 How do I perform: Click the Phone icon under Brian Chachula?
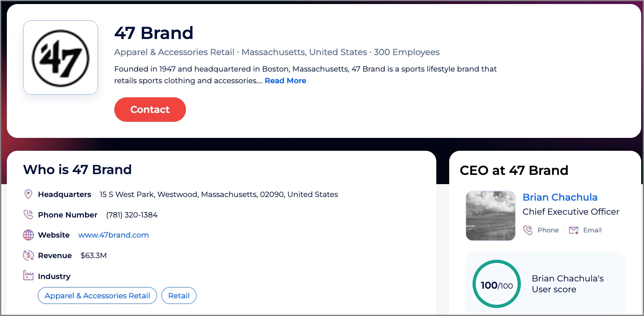(528, 230)
